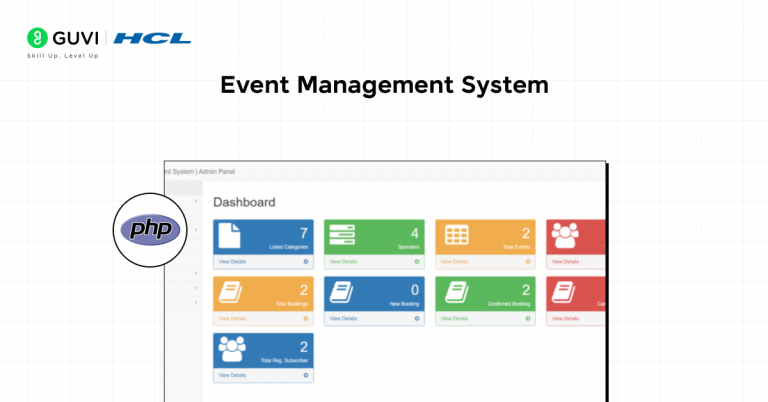Click the PHP logo badge
The image size is (768, 402).
click(x=150, y=230)
